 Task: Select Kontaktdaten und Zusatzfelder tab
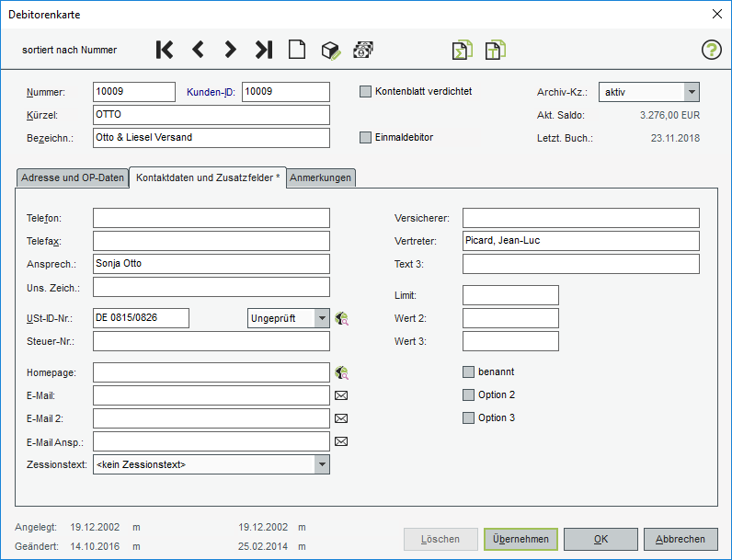click(208, 177)
